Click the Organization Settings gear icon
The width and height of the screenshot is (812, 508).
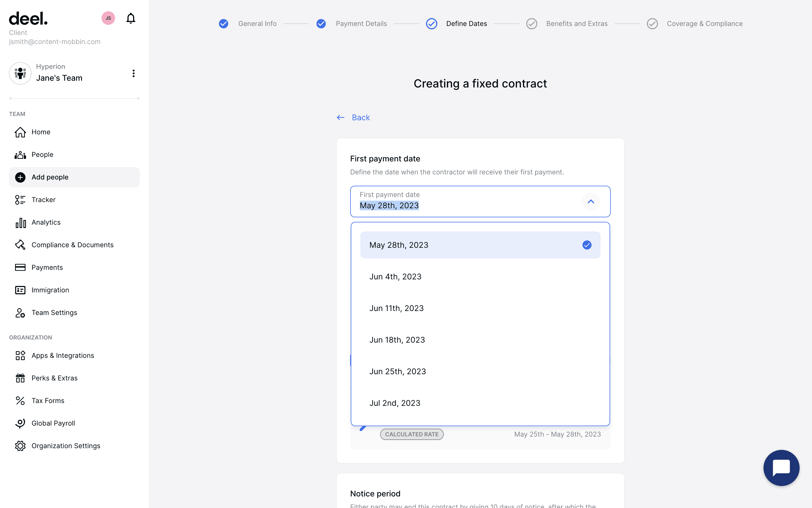click(x=20, y=446)
